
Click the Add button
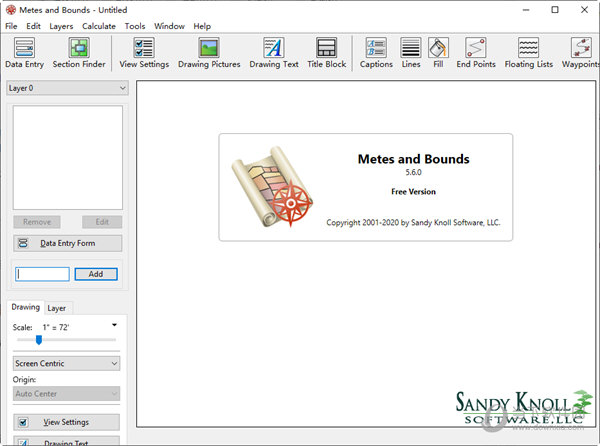(x=96, y=274)
